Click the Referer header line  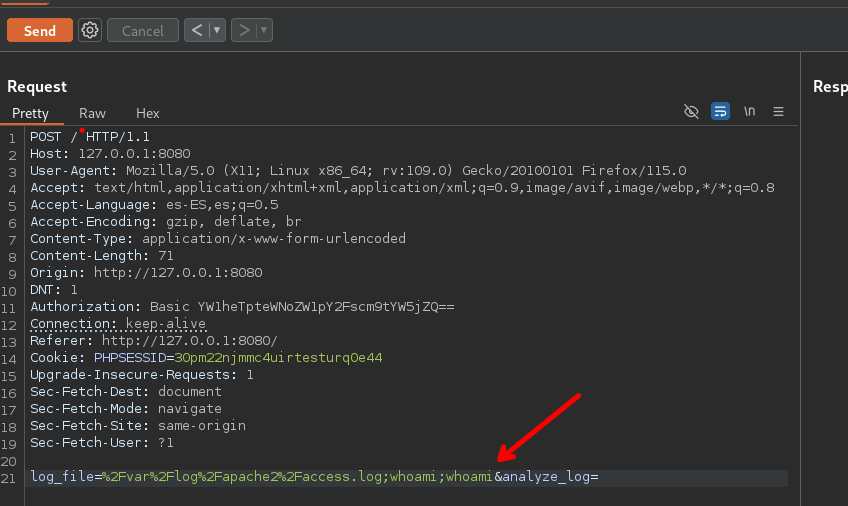click(x=154, y=341)
